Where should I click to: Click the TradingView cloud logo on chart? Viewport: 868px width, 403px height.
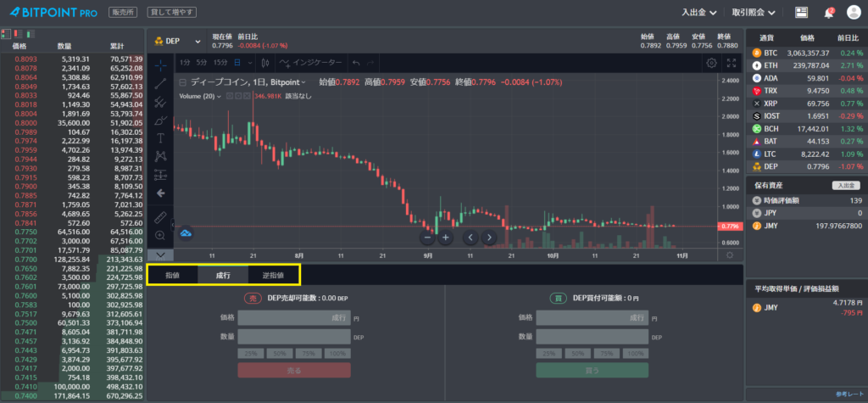pyautogui.click(x=186, y=232)
